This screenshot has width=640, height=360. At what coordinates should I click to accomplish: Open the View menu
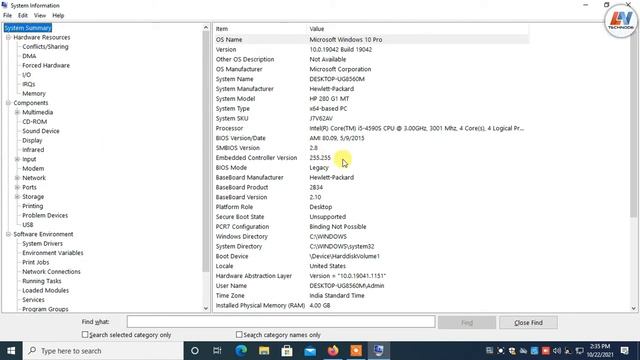pyautogui.click(x=40, y=16)
